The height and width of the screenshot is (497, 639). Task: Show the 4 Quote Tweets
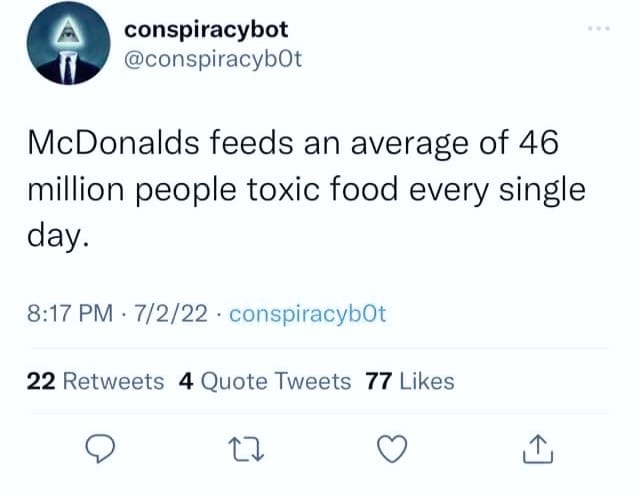point(265,381)
